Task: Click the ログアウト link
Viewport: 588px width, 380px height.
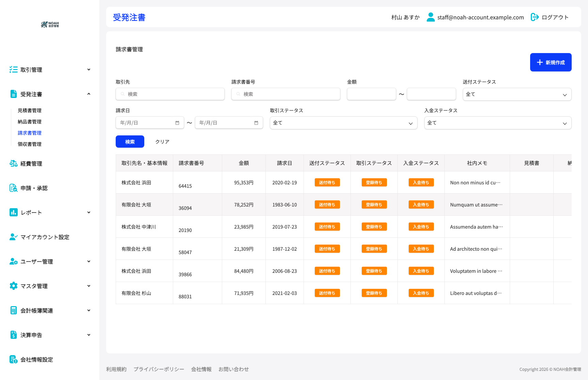Action: 555,17
